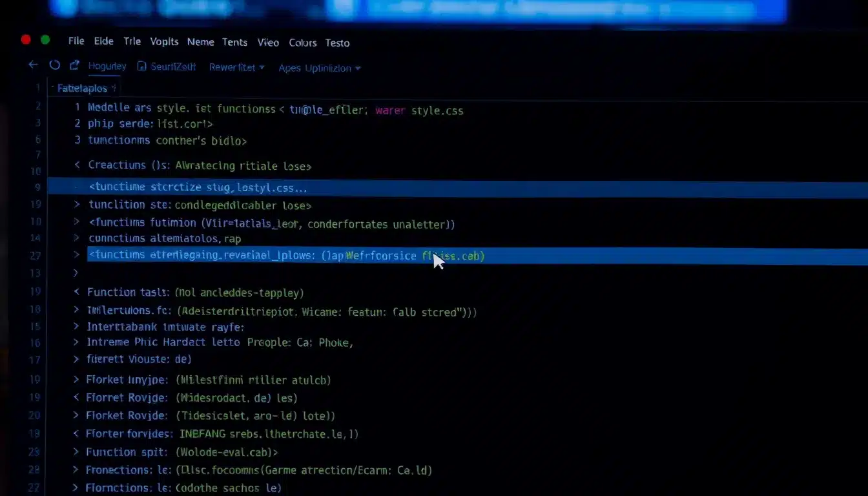Click the share icon beside Hoguriey
This screenshot has width=868, height=496.
tap(74, 65)
